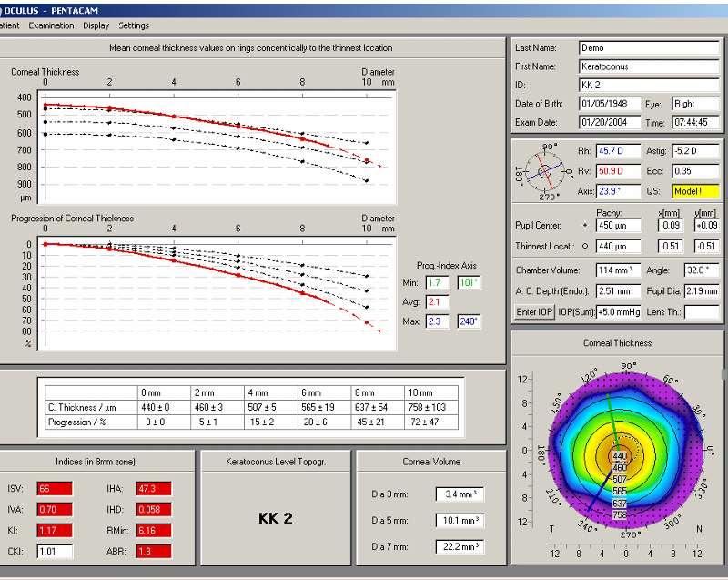Click the Angle field showing 32.0°
Viewport: 728px width, 580px height.
pyautogui.click(x=702, y=270)
